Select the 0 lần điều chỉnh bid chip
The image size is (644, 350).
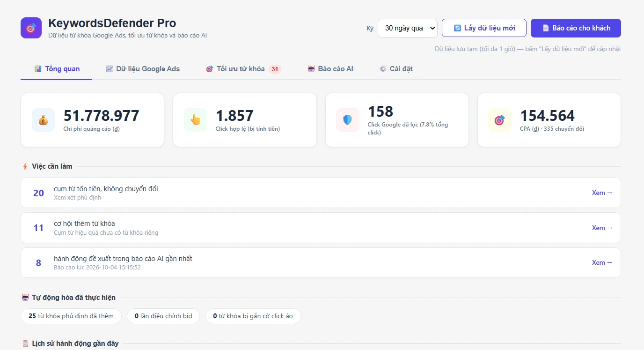pos(163,316)
